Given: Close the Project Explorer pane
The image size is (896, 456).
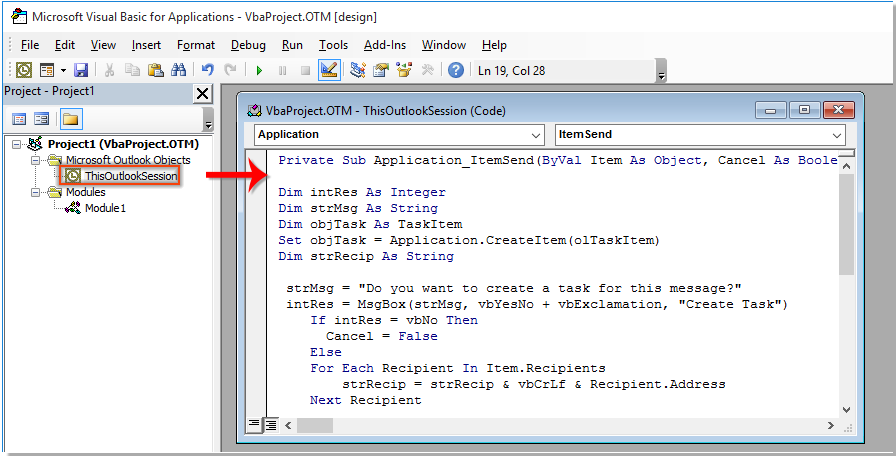Looking at the screenshot, I should coord(202,94).
